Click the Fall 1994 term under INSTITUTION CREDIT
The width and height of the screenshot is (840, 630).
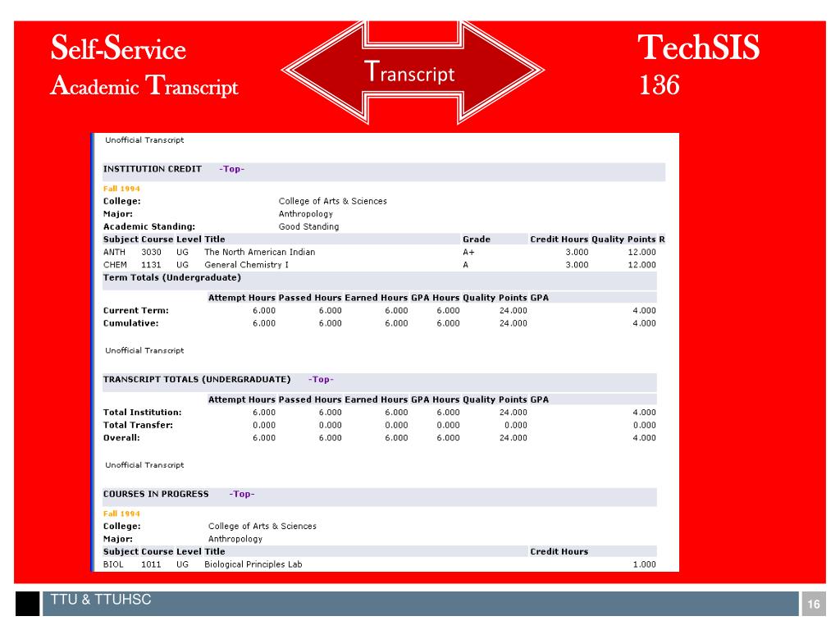click(x=121, y=189)
